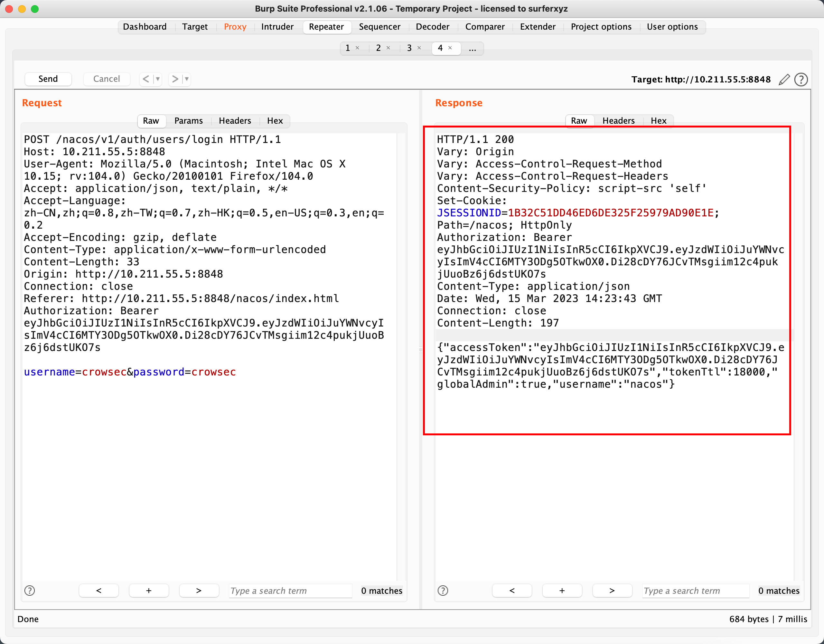Screen dimensions: 824x644
Task: Open the Extender tab
Action: (x=538, y=27)
